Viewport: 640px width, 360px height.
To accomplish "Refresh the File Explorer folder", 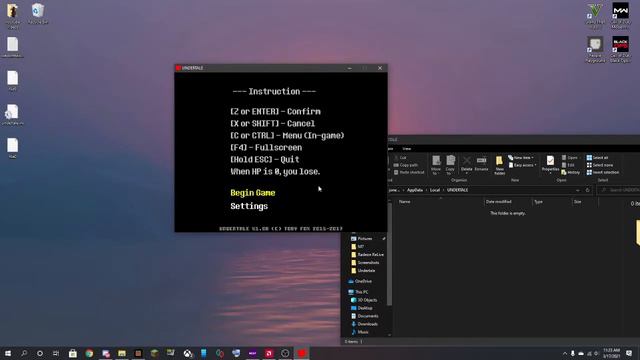I will pyautogui.click(x=588, y=190).
